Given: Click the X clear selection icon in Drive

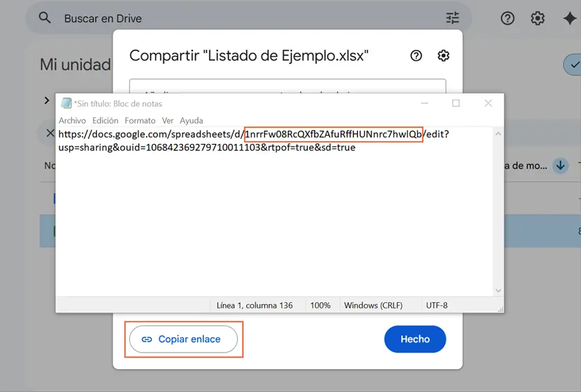Looking at the screenshot, I should 50,133.
